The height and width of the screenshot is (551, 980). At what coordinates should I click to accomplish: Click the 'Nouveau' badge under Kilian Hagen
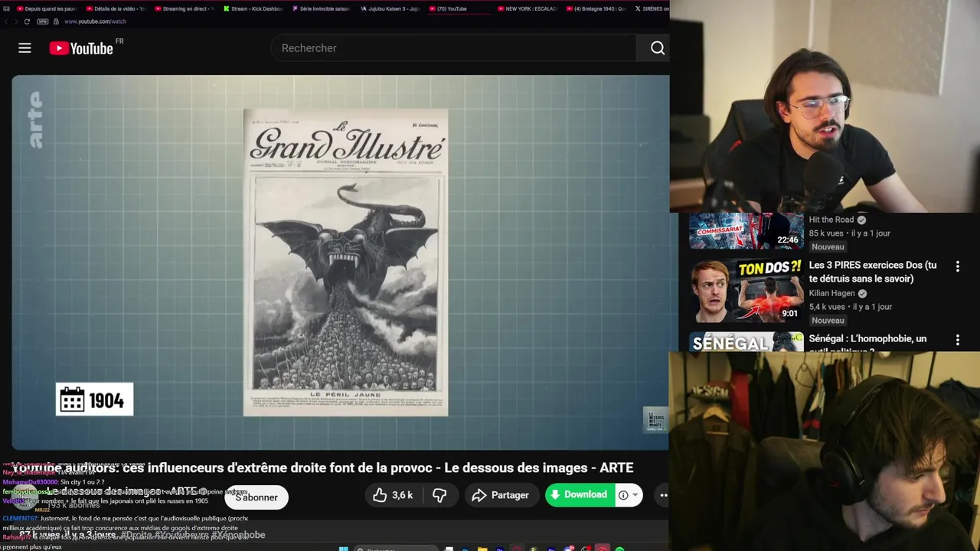click(x=828, y=321)
